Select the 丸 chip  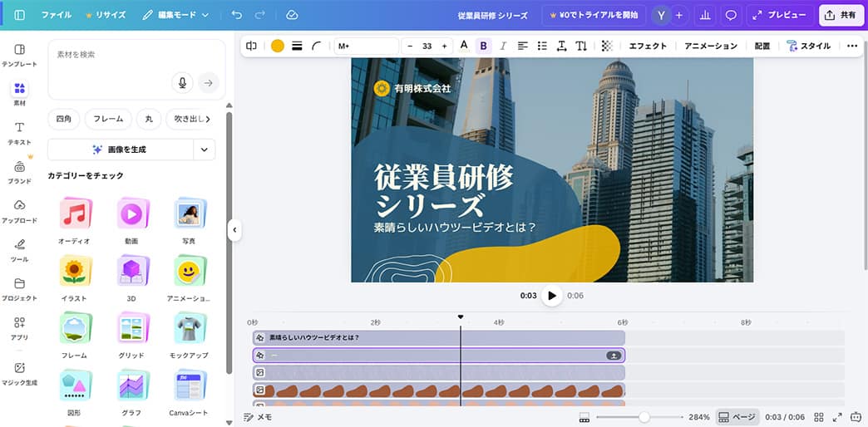tap(149, 119)
